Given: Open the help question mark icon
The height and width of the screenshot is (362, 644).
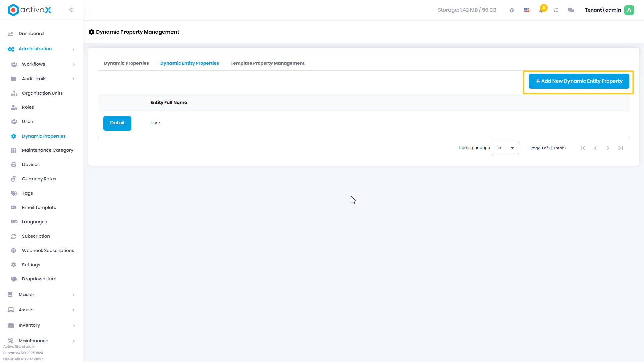Looking at the screenshot, I should pyautogui.click(x=512, y=10).
